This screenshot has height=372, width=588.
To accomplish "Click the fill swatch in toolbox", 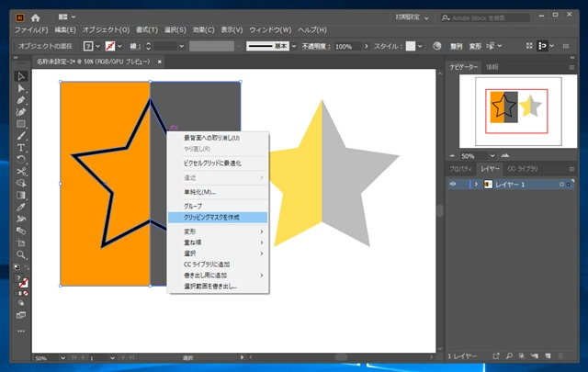I will (18, 278).
